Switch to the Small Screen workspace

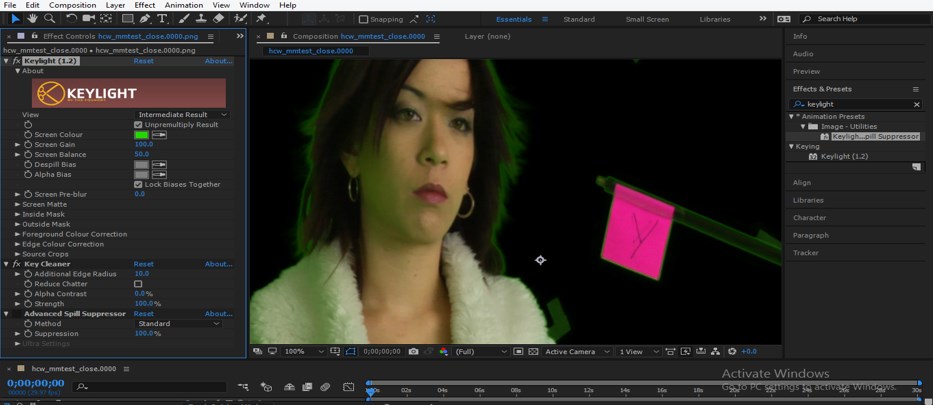pyautogui.click(x=647, y=19)
